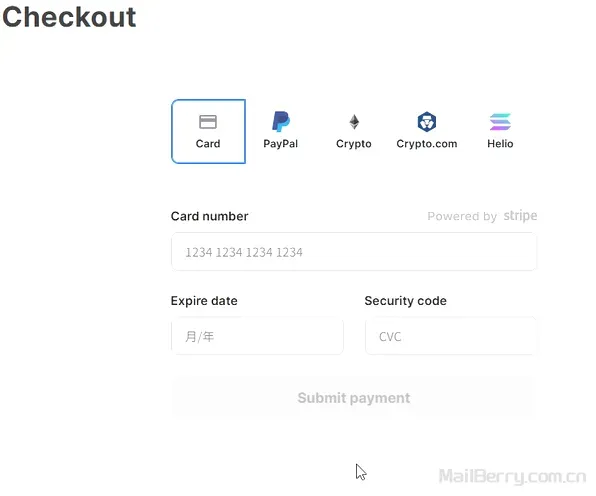Focus the CVC Security code field
This screenshot has height=496, width=596.
(451, 336)
